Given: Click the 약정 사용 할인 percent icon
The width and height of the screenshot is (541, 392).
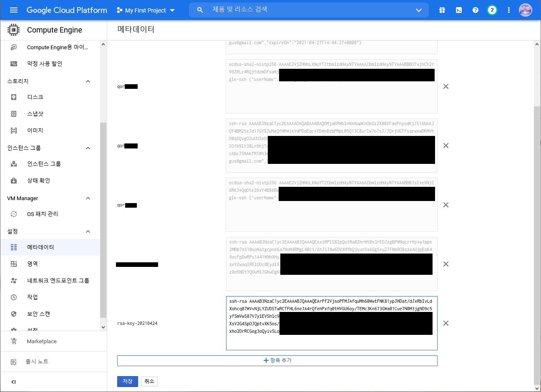Looking at the screenshot, I should (x=14, y=64).
